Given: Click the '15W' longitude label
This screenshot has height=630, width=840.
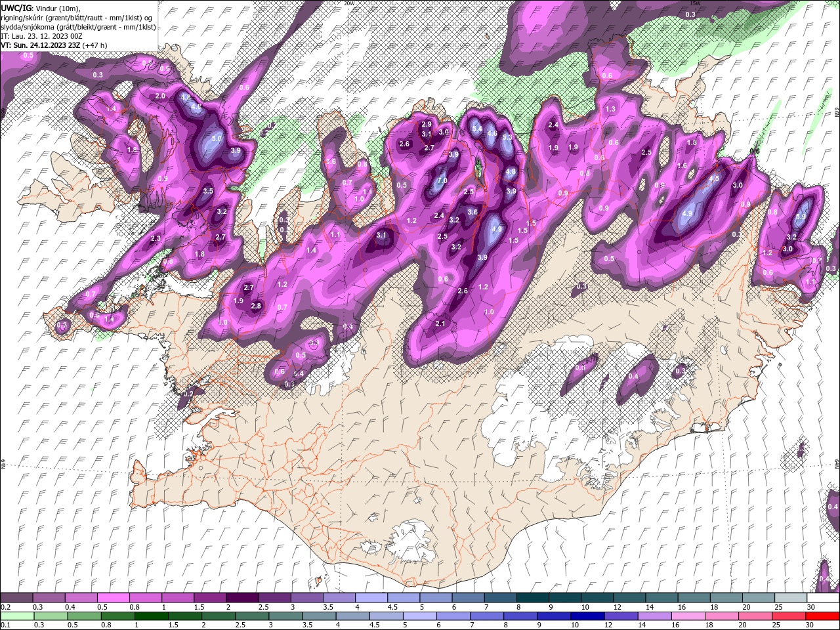Looking at the screenshot, I should point(695,3).
